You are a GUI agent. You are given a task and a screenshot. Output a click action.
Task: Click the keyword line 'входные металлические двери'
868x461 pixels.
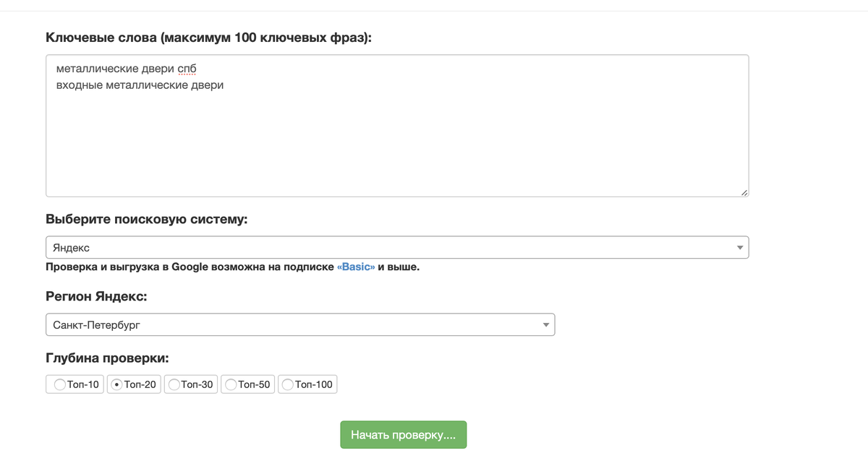point(140,85)
